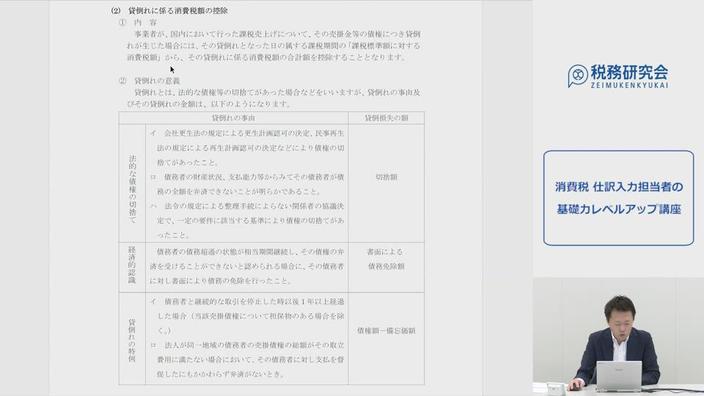
Task: Click the 事業者が、国内において paragraph
Action: click(273, 45)
